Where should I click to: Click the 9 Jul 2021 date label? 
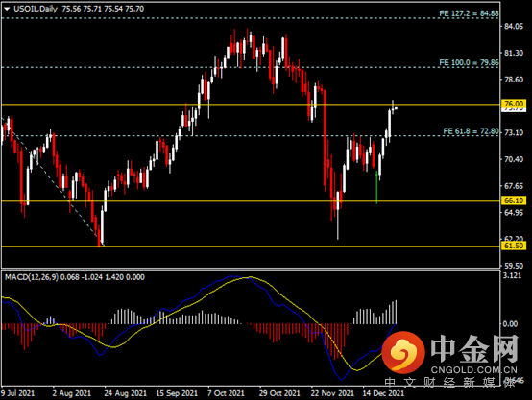click(17, 393)
